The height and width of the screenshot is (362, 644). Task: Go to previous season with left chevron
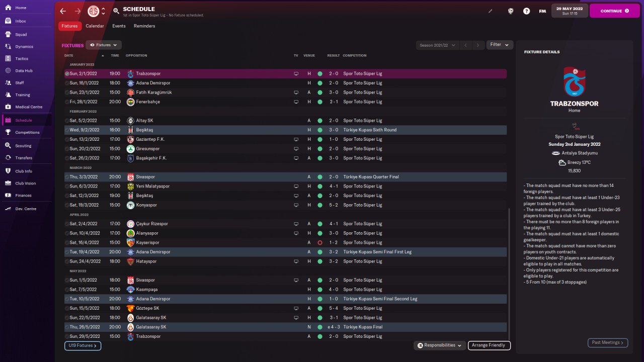pos(466,45)
